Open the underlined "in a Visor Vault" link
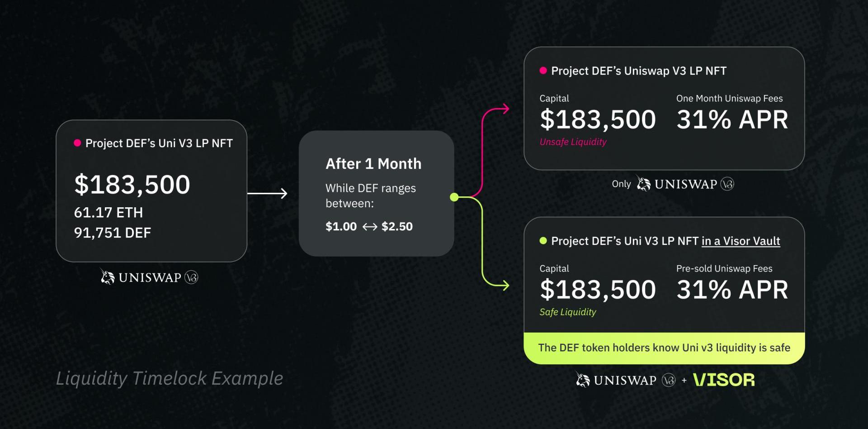The height and width of the screenshot is (429, 868). 741,241
